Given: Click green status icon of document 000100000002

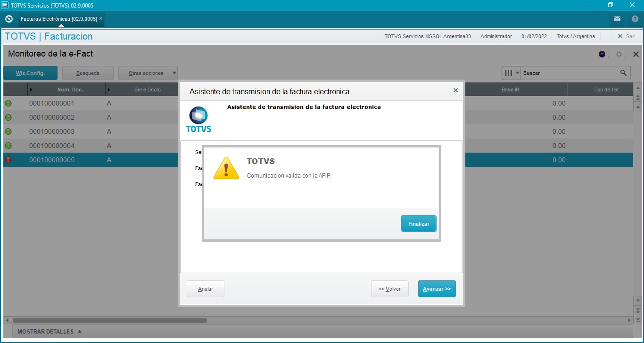Looking at the screenshot, I should point(8,117).
